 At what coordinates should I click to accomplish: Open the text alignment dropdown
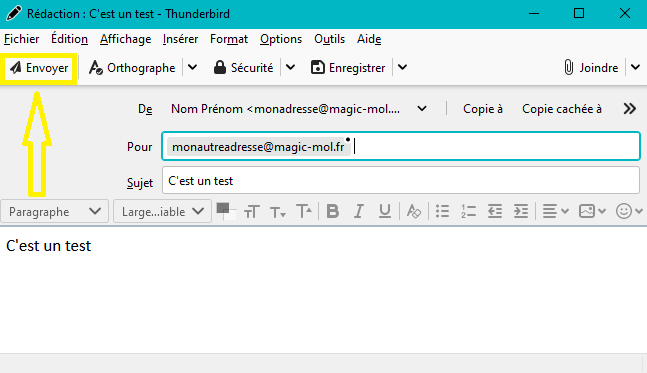[555, 211]
